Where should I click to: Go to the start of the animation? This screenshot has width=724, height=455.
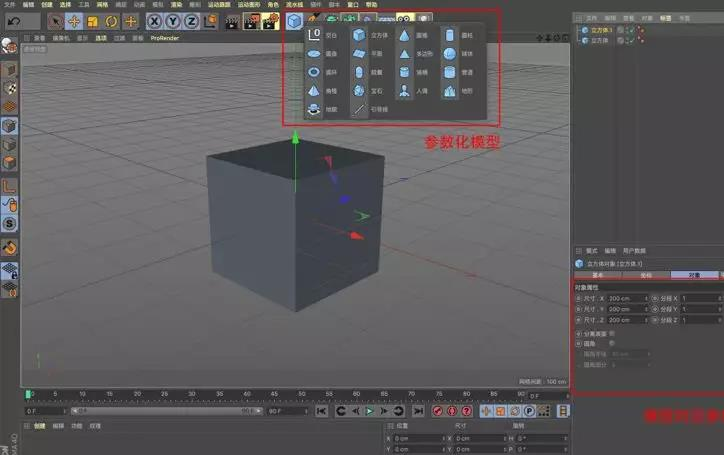322,411
